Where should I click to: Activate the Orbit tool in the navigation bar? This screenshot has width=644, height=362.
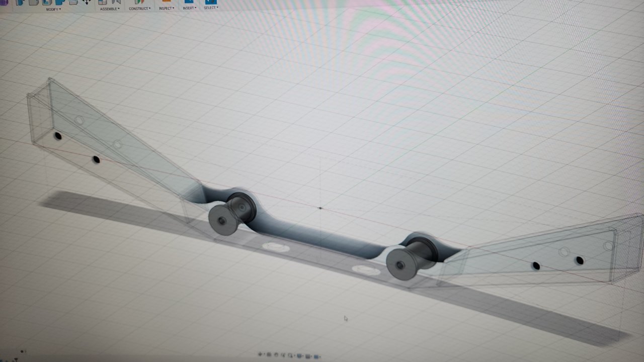tap(260, 354)
